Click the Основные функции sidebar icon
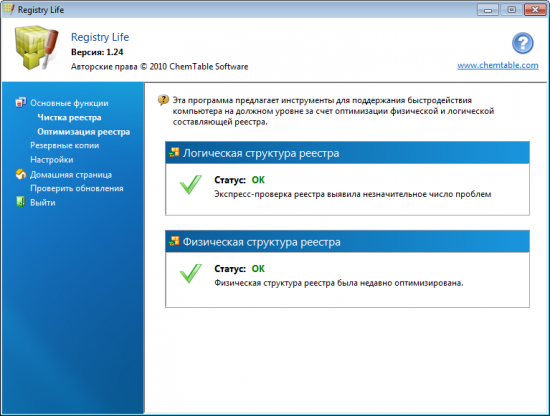 tap(20, 102)
